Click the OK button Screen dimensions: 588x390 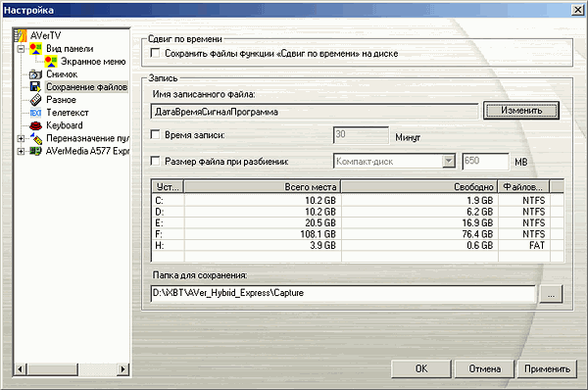point(421,369)
